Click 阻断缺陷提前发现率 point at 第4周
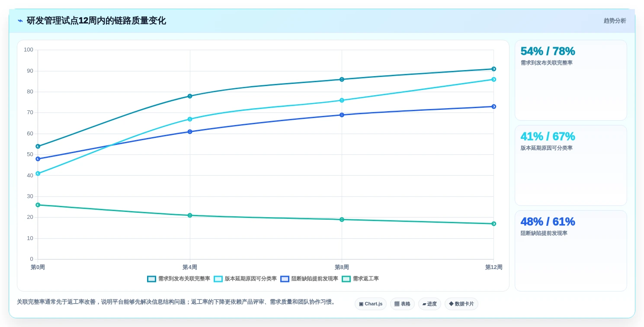The width and height of the screenshot is (644, 327). pyautogui.click(x=190, y=131)
